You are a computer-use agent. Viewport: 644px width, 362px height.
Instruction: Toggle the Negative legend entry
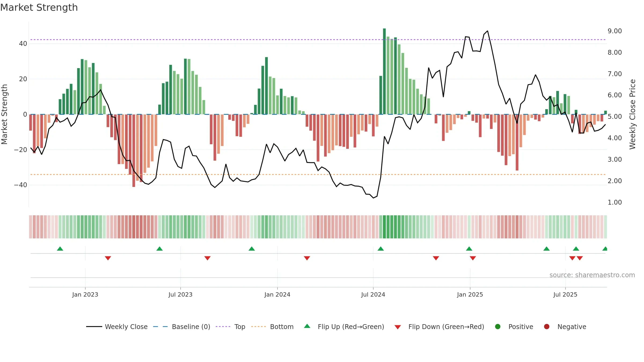(565, 327)
